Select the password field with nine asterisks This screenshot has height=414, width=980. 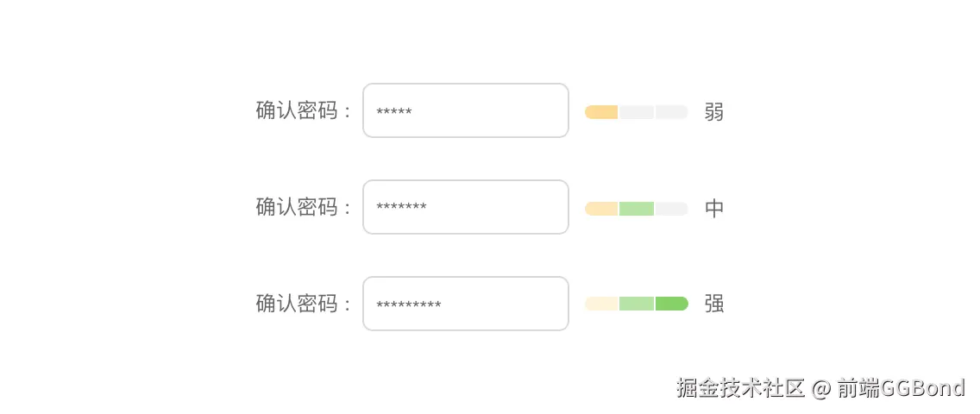pyautogui.click(x=465, y=304)
